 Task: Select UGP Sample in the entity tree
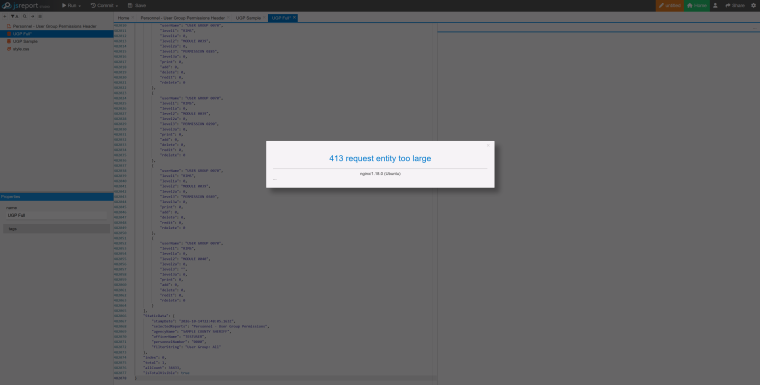pos(25,41)
